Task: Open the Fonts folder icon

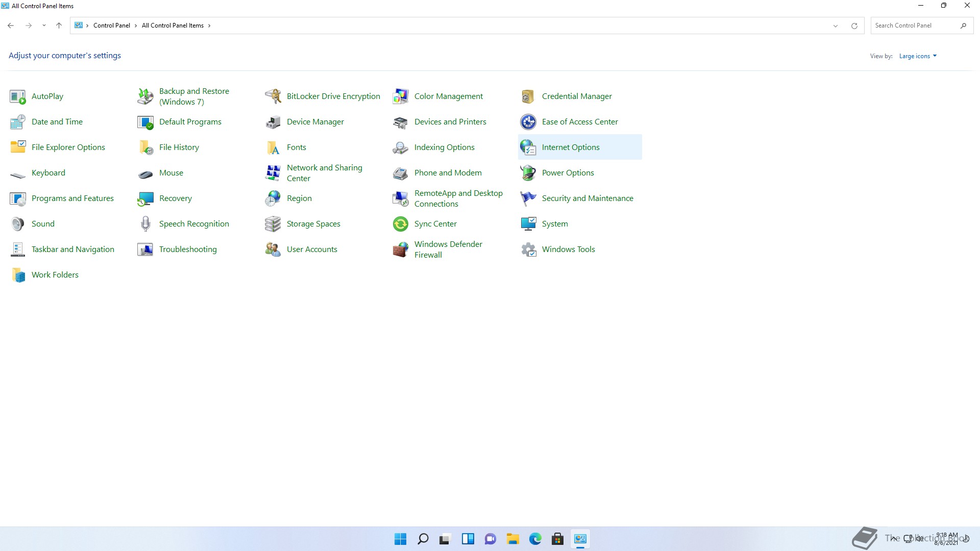Action: tap(273, 147)
